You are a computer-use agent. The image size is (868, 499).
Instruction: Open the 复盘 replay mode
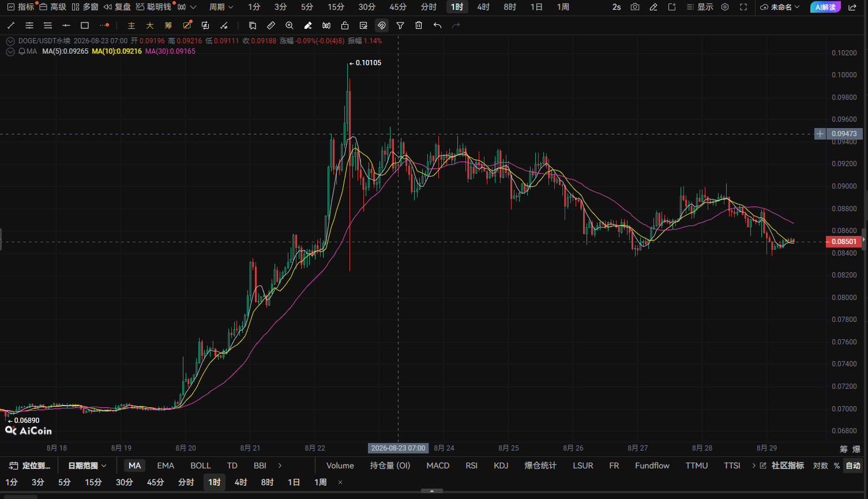tap(117, 7)
